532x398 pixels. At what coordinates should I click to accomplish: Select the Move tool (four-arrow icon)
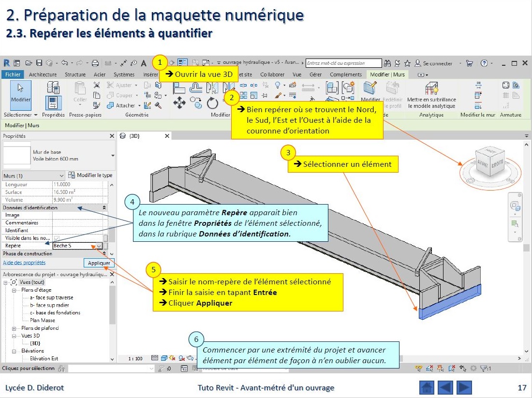(x=179, y=103)
